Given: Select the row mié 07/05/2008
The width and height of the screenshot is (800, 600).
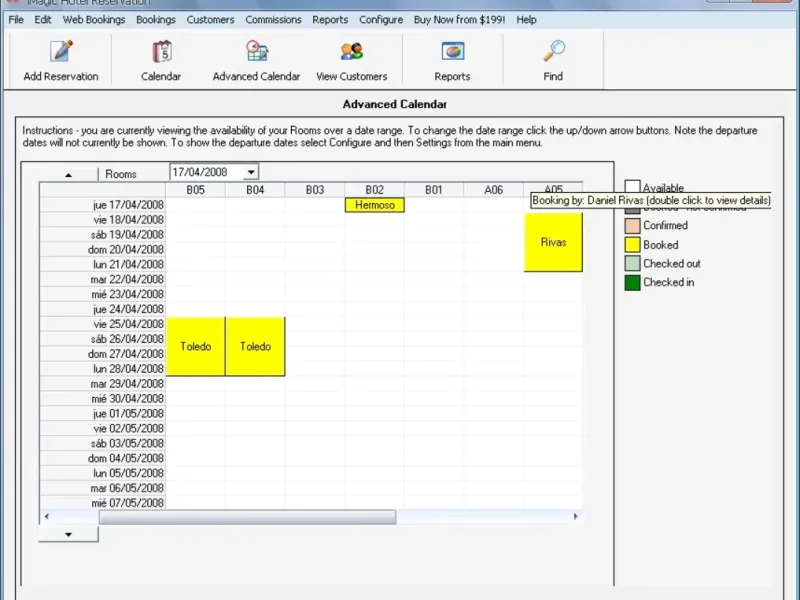Looking at the screenshot, I should (x=103, y=503).
